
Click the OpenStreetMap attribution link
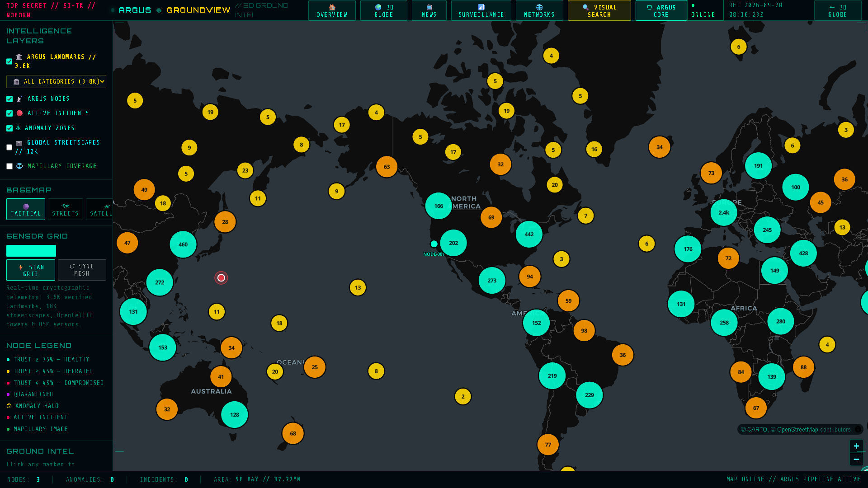(x=798, y=429)
